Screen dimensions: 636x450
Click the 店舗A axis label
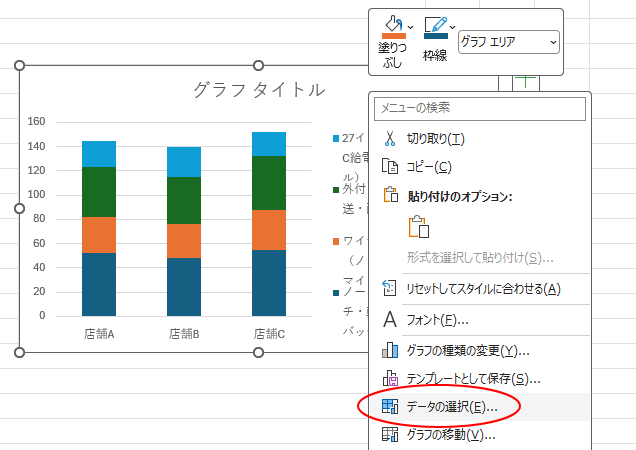(99, 334)
